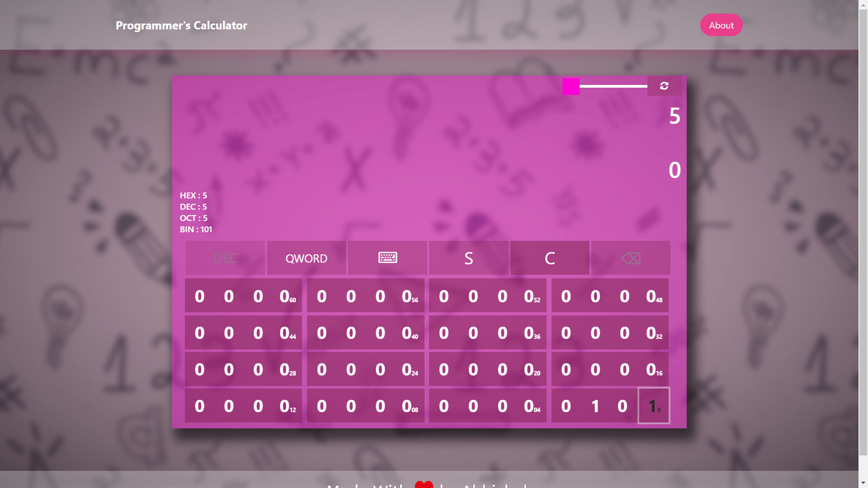This screenshot has width=868, height=488.
Task: Open the About page
Action: click(x=721, y=25)
